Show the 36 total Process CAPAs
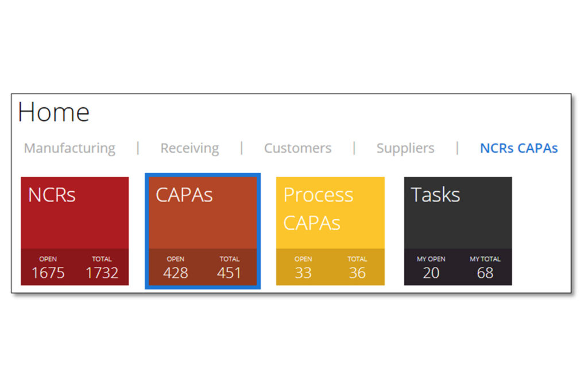 pos(357,273)
